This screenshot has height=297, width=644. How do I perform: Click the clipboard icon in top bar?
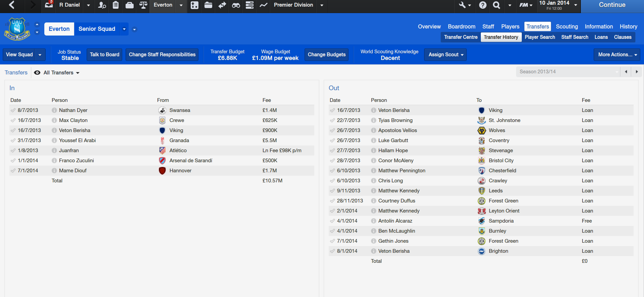tap(116, 5)
